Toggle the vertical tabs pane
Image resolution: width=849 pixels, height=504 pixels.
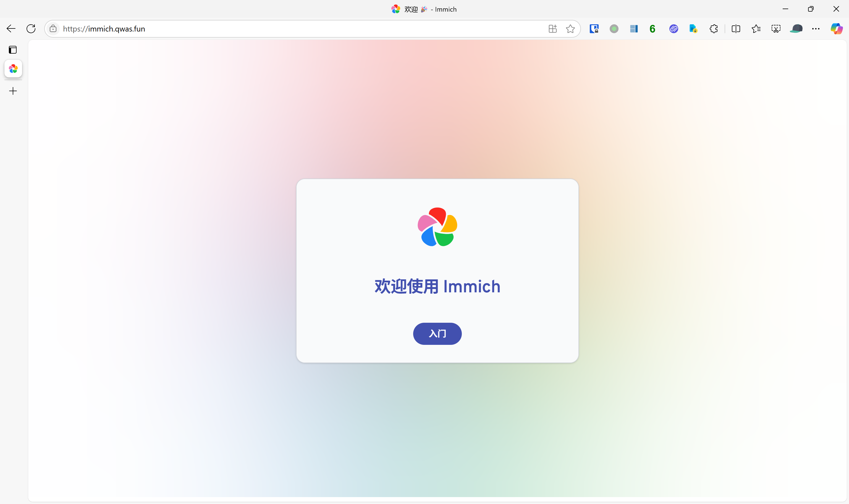pyautogui.click(x=12, y=49)
